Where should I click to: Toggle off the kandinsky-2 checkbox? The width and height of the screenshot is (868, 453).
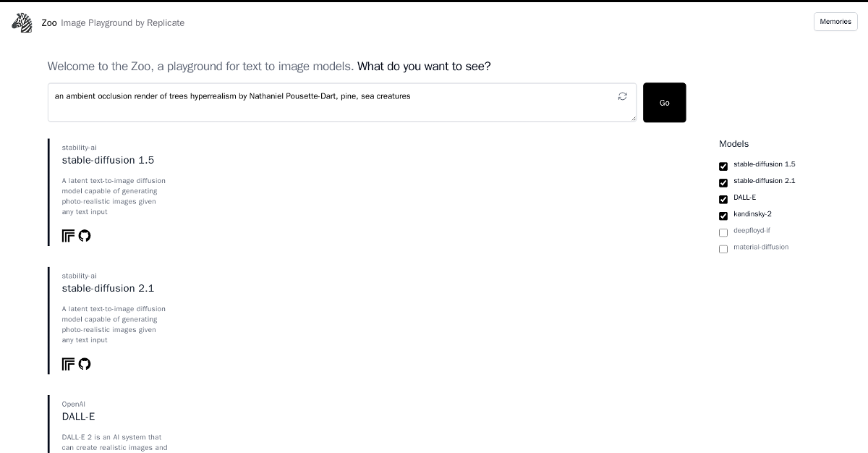(723, 216)
